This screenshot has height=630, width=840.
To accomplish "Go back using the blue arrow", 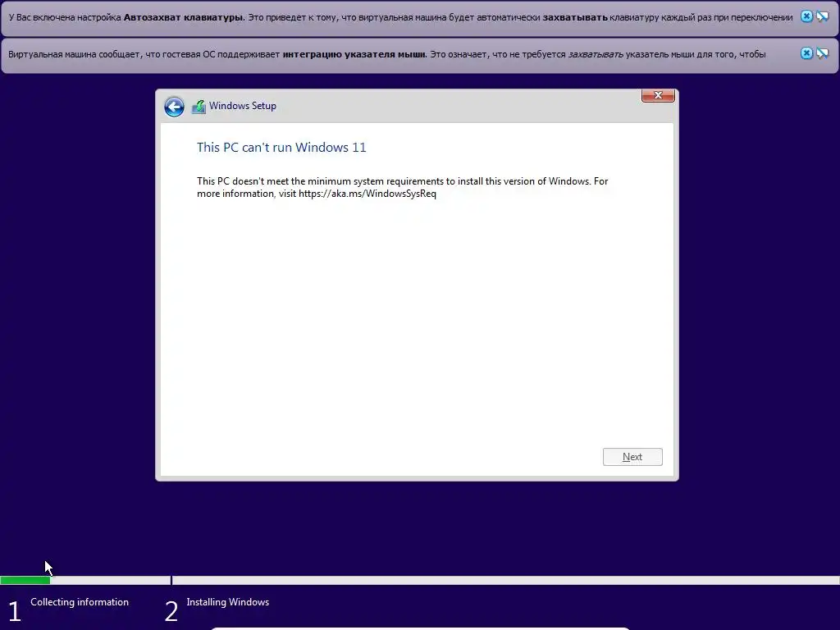I will (x=174, y=107).
